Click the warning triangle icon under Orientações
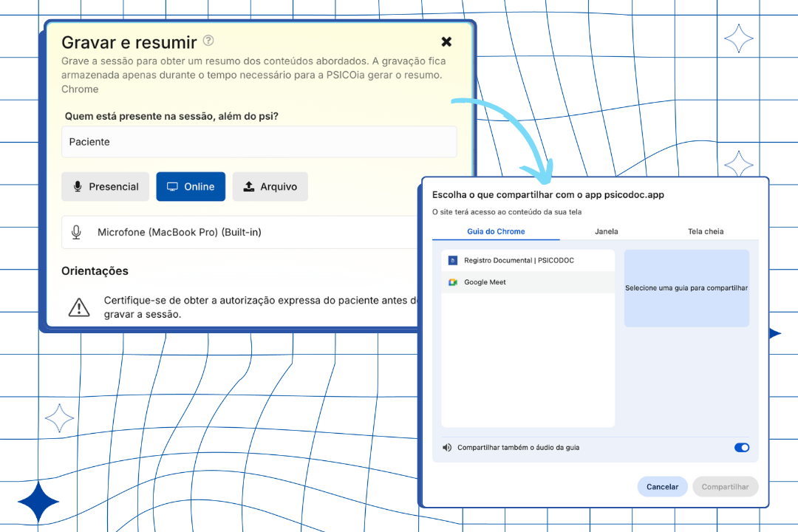This screenshot has height=532, width=798. coord(79,307)
